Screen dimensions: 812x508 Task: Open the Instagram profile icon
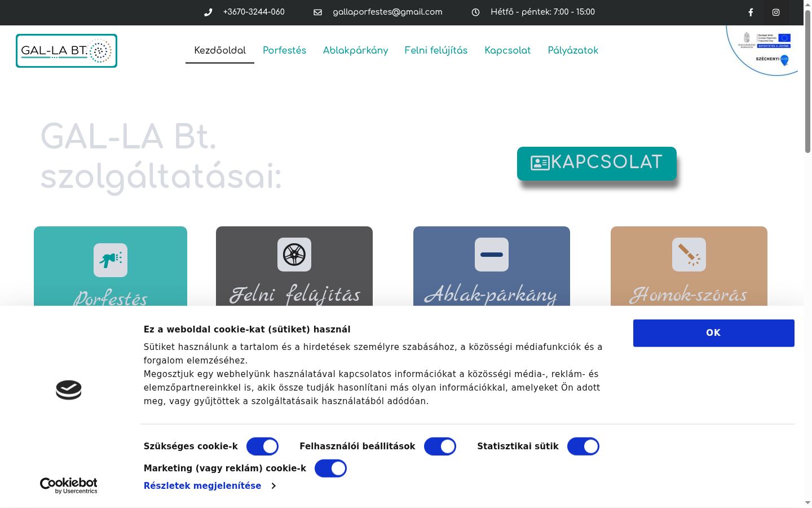pos(776,12)
